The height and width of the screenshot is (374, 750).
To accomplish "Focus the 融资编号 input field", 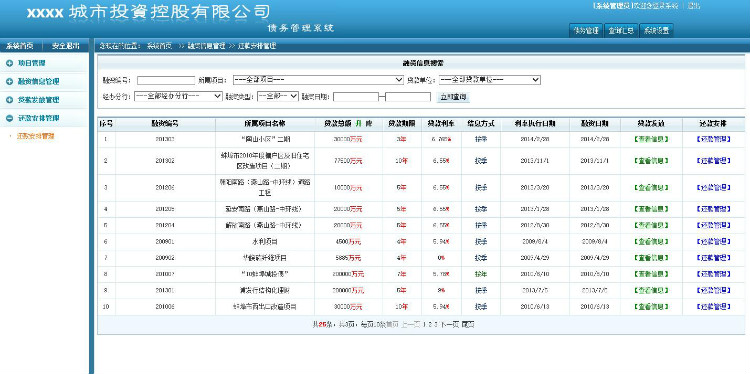I will click(166, 80).
